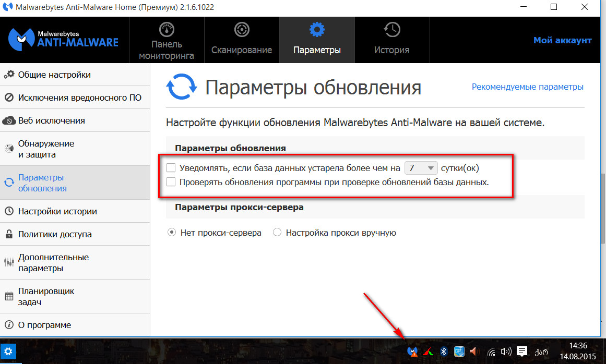Click the padlock icon beside Политики доступа
Image resolution: width=606 pixels, height=364 pixels.
[9, 234]
